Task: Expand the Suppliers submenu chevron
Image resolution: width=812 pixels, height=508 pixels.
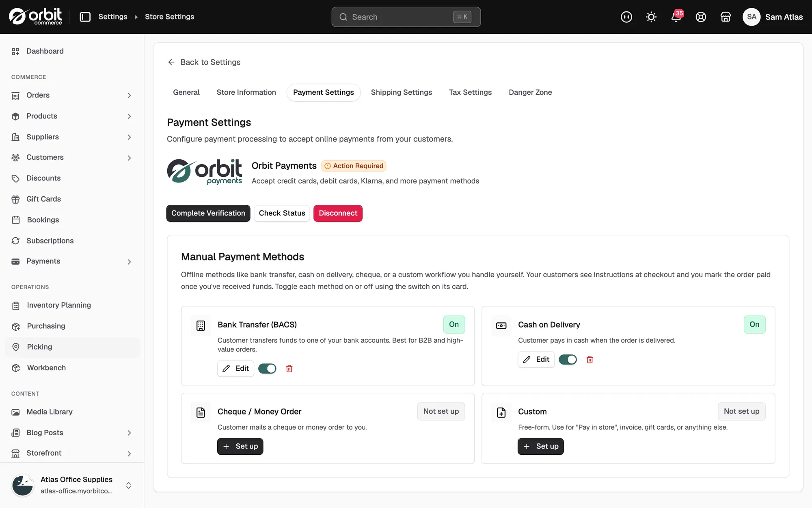Action: pyautogui.click(x=129, y=137)
